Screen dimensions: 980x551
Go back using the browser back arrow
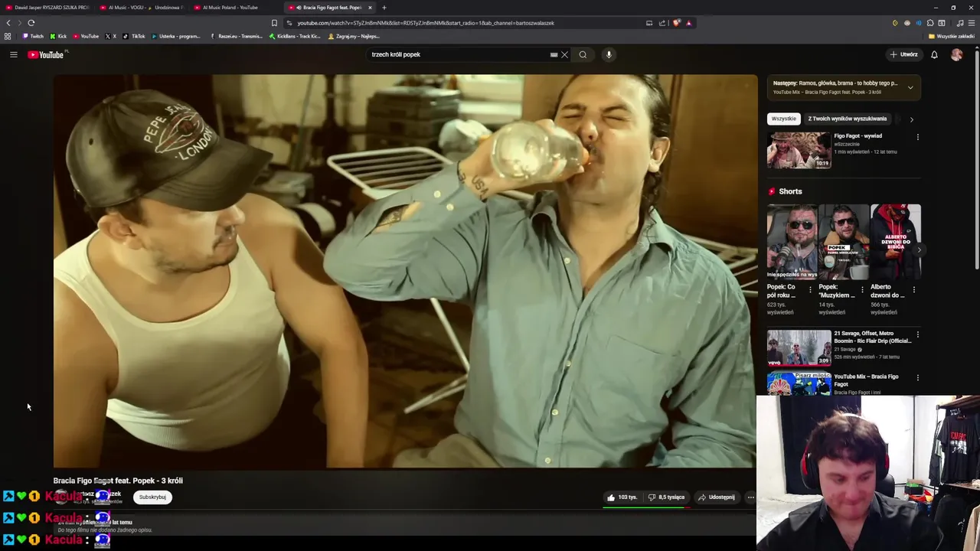[8, 23]
